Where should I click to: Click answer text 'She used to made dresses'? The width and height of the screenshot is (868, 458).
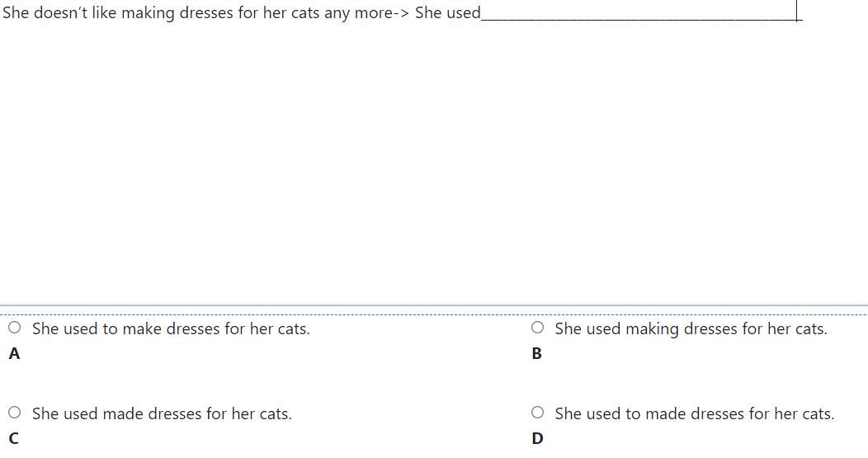pos(694,413)
